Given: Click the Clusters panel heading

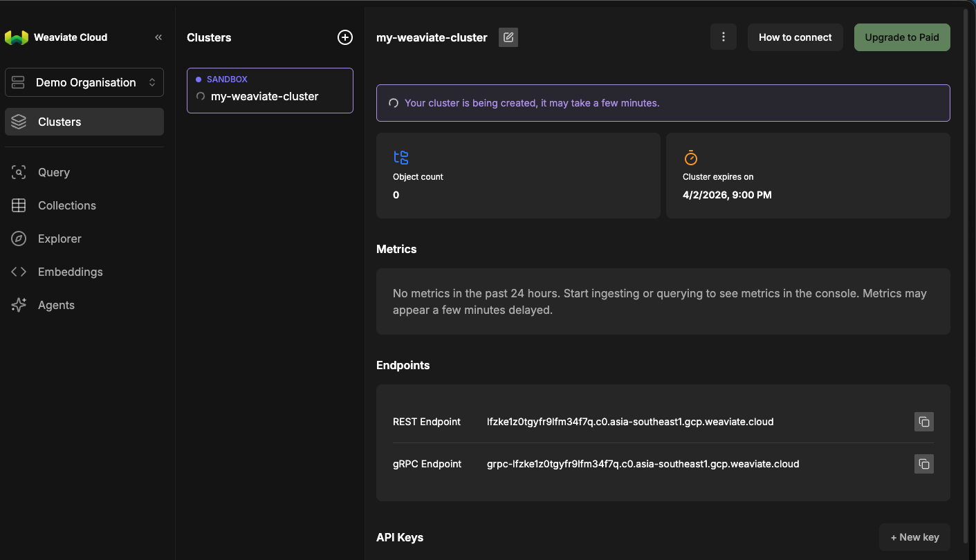Looking at the screenshot, I should pos(209,37).
